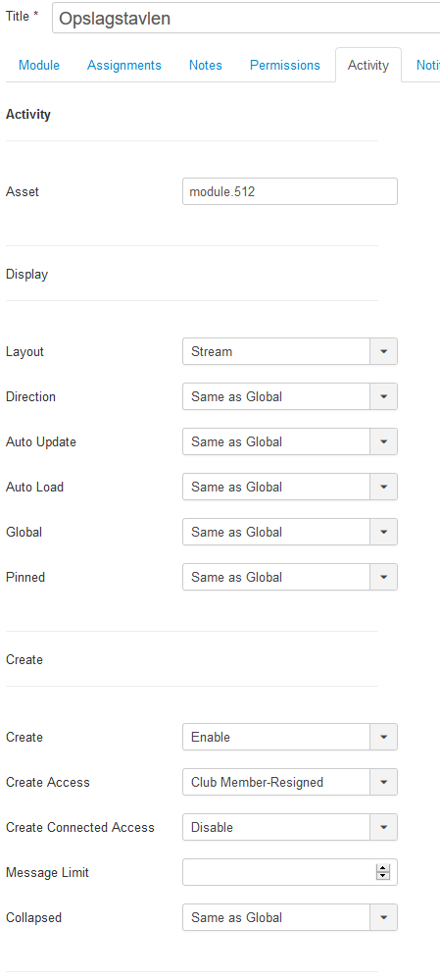The height and width of the screenshot is (980, 440).
Task: Open the Permissions tab
Action: (284, 65)
